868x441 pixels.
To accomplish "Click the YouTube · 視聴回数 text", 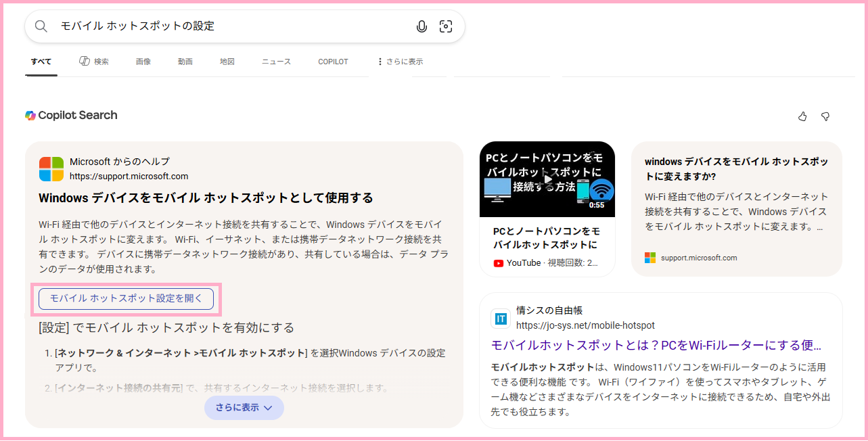I will (552, 263).
